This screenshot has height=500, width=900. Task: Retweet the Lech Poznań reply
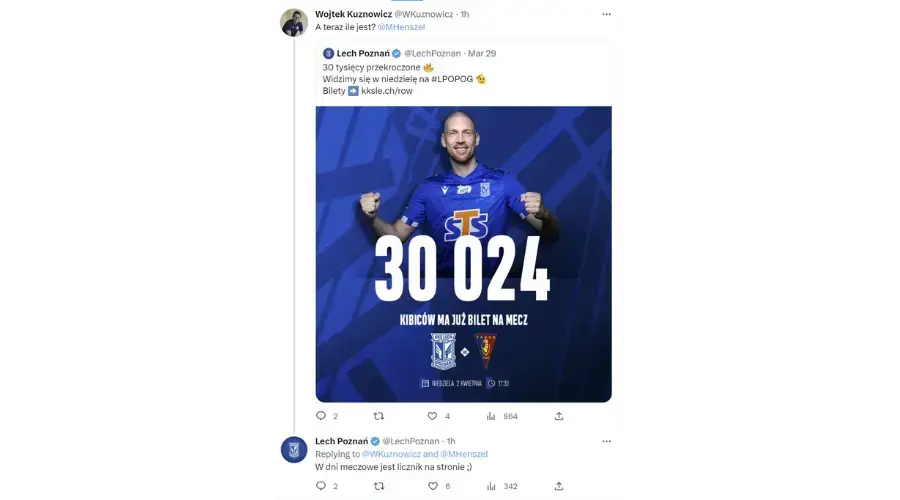click(x=379, y=486)
